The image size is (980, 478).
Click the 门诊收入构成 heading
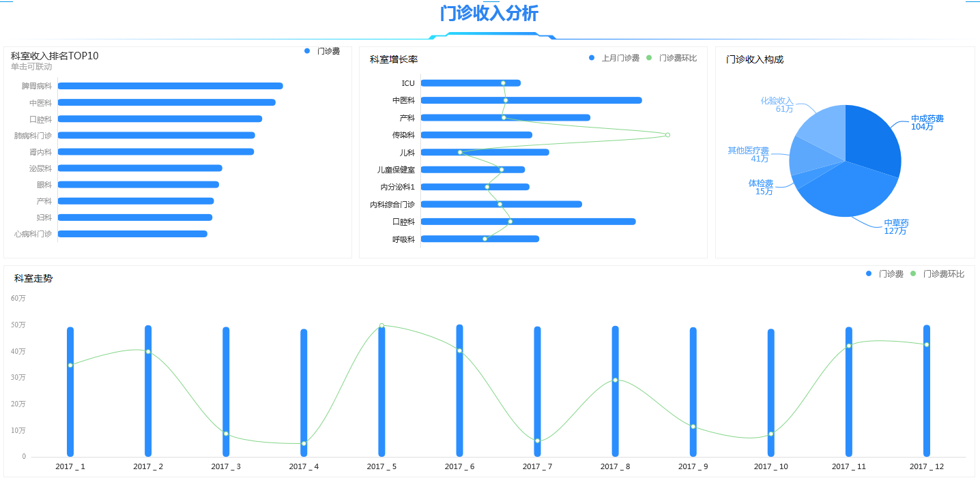coord(755,60)
